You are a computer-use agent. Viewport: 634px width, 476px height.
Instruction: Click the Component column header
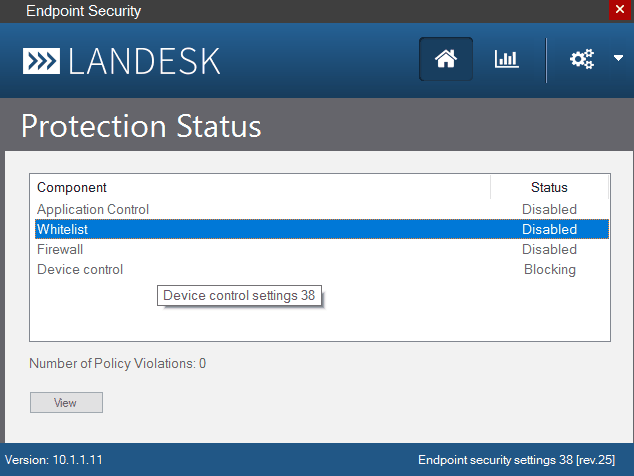point(72,187)
